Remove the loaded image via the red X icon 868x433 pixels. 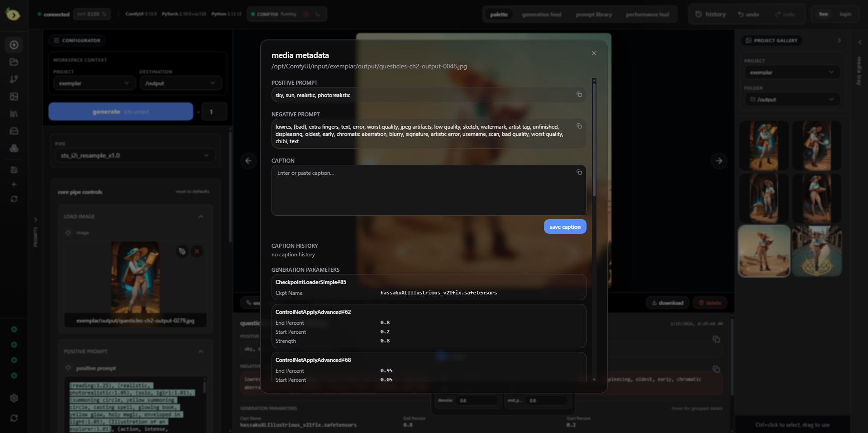coord(197,251)
